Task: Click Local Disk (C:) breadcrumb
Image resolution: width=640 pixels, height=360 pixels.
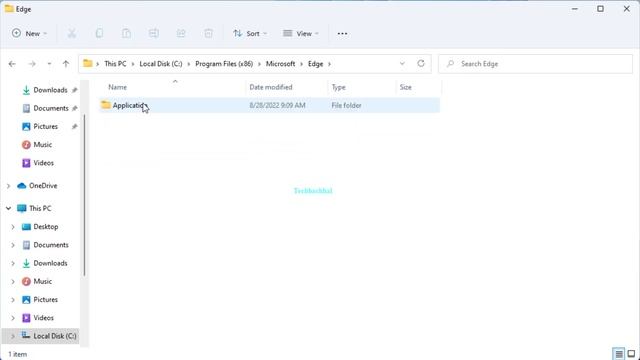Action: pos(161,64)
